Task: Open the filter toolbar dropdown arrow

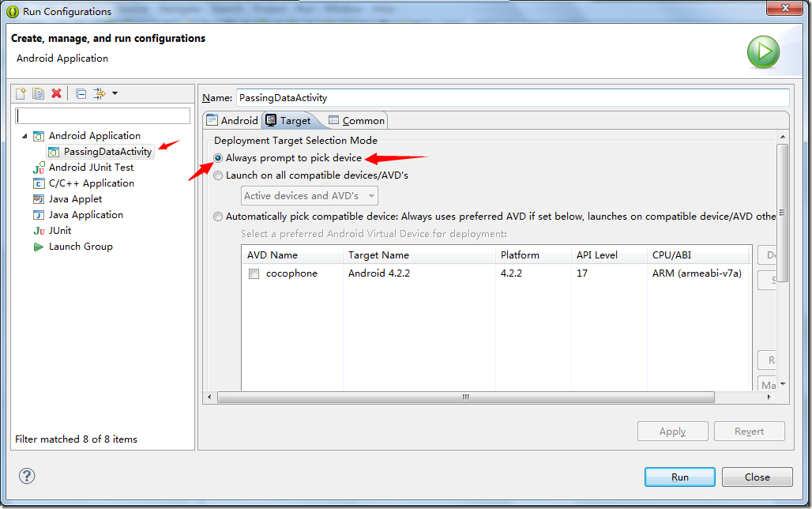Action: click(115, 94)
